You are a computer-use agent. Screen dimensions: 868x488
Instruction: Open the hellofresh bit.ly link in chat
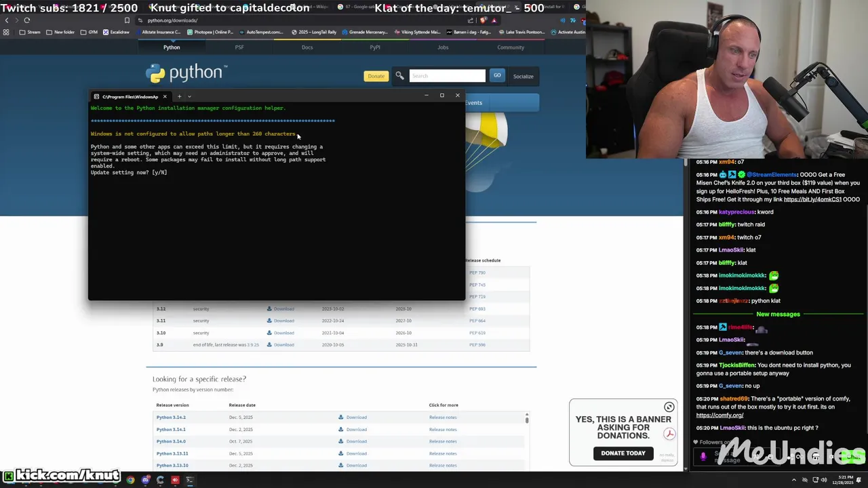click(812, 200)
